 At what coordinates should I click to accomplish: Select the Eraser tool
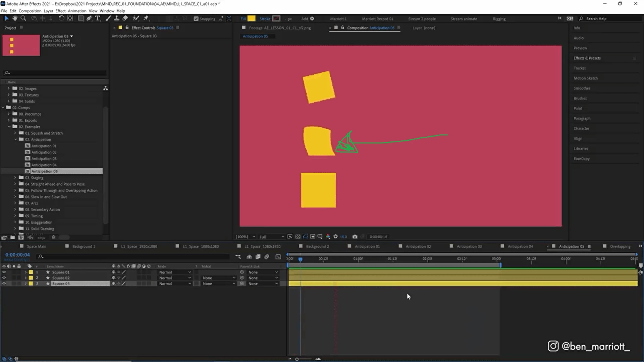coord(125,18)
